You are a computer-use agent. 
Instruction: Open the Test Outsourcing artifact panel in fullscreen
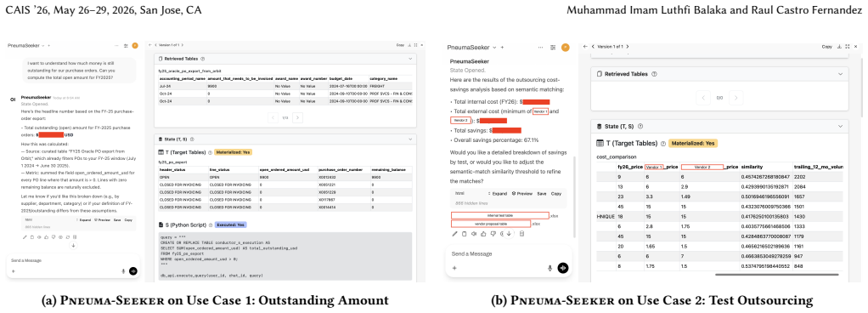click(x=847, y=47)
